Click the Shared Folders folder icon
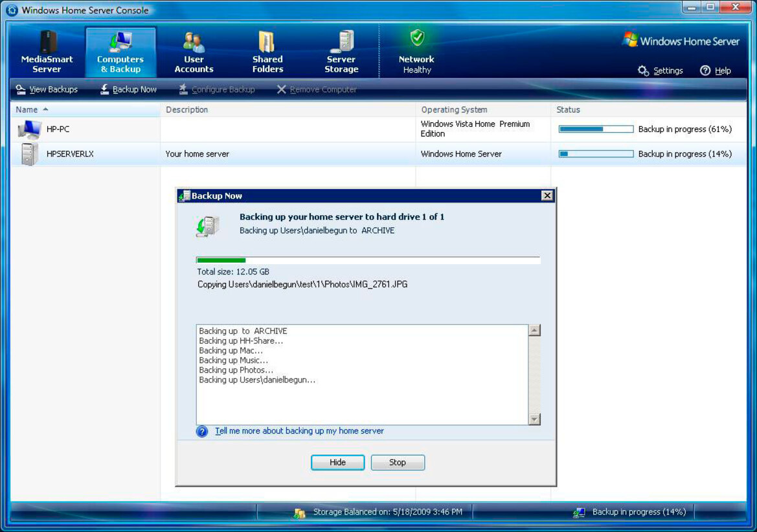This screenshot has height=532, width=757. [267, 42]
